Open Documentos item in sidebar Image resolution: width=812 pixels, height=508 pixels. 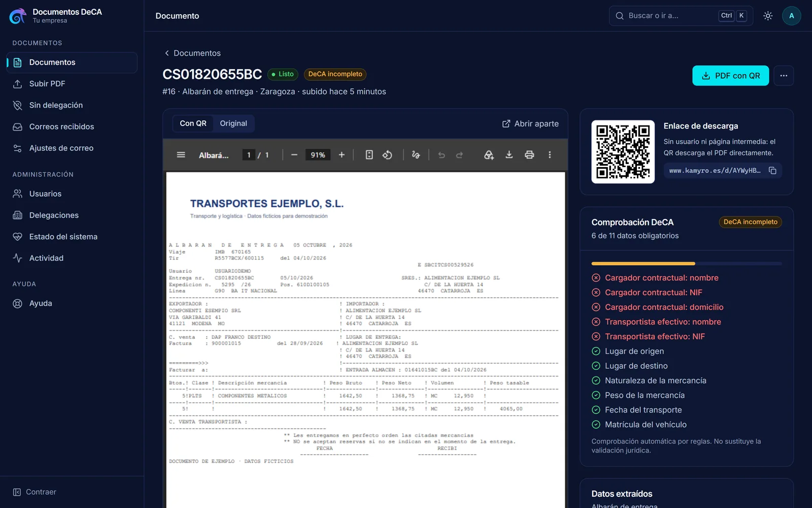72,62
